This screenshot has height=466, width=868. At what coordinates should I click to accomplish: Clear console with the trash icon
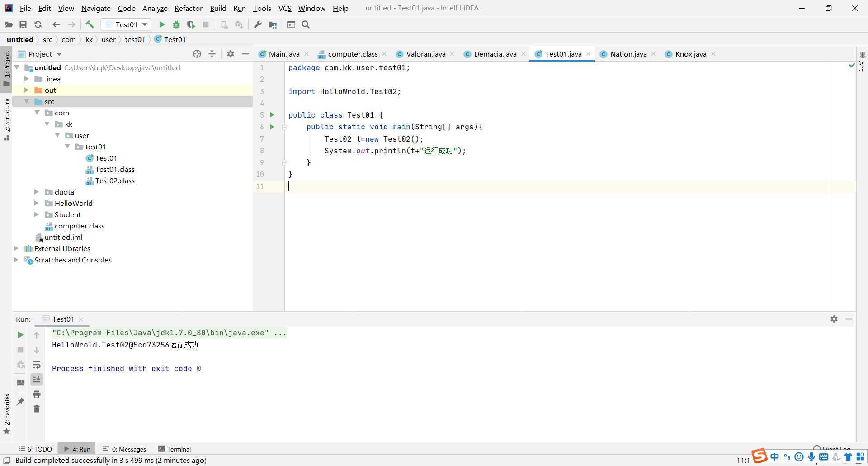point(37,409)
